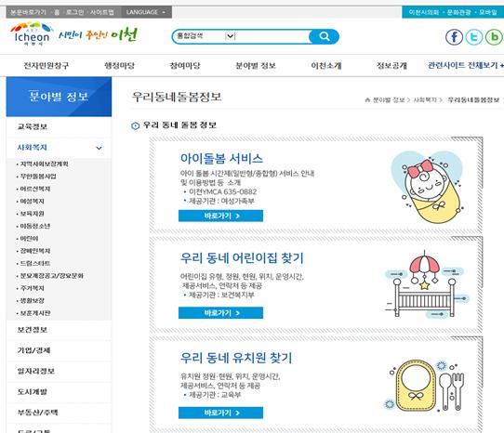The image size is (504, 433).
Task: Click inside the search text field
Action: tap(272, 36)
